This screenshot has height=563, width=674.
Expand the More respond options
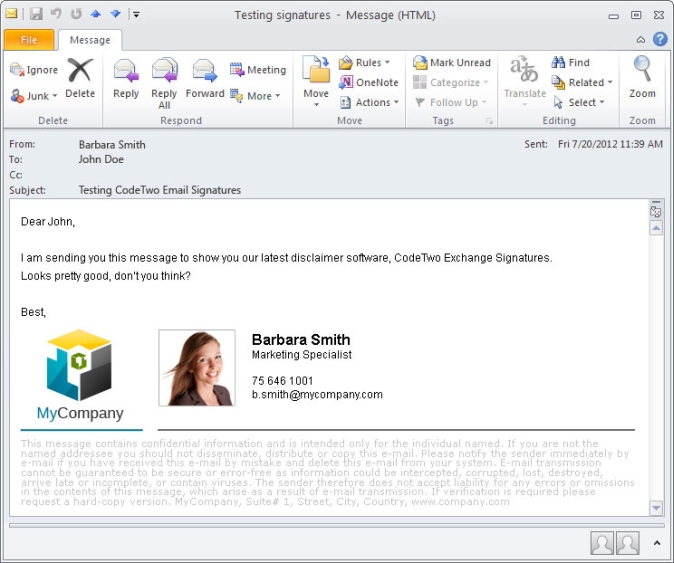pos(255,96)
